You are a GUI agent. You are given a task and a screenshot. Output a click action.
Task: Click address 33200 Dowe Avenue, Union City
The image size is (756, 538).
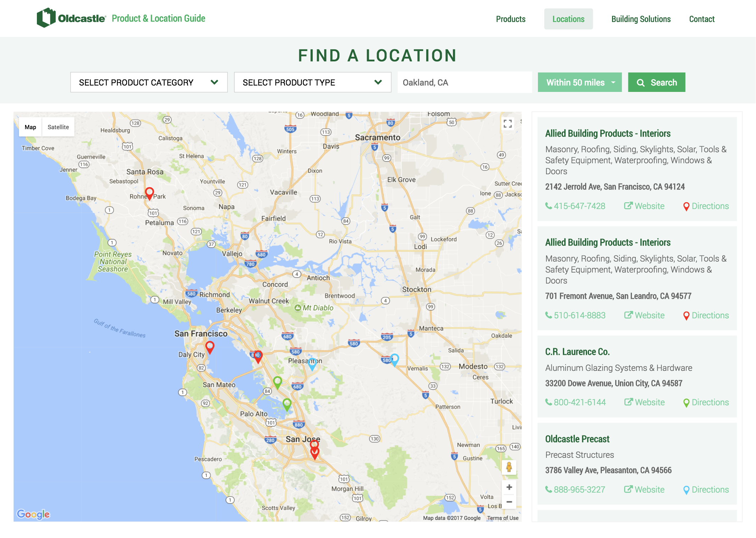point(614,383)
